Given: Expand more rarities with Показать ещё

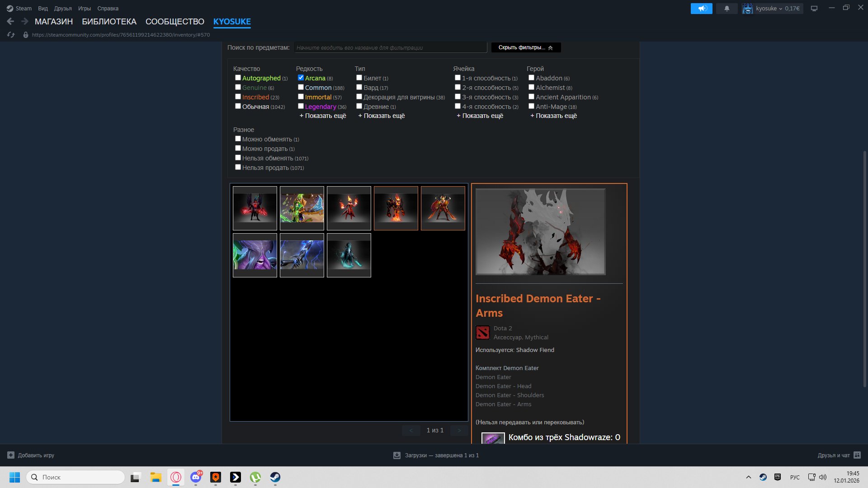Looking at the screenshot, I should click(323, 116).
